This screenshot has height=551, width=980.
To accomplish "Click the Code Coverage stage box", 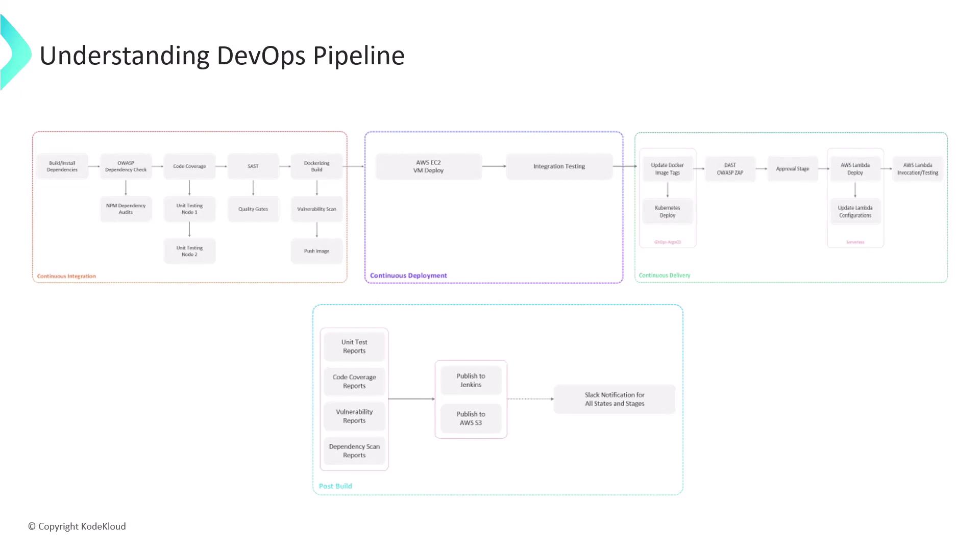I will (189, 166).
